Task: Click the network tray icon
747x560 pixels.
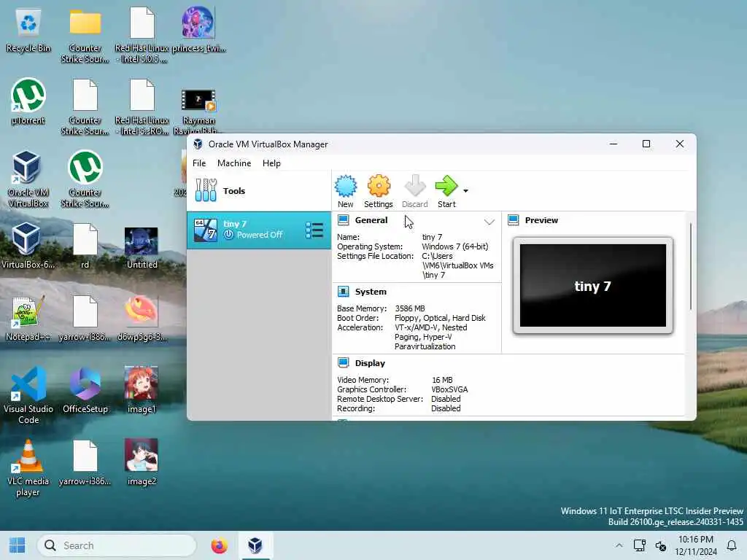Action: [x=639, y=545]
